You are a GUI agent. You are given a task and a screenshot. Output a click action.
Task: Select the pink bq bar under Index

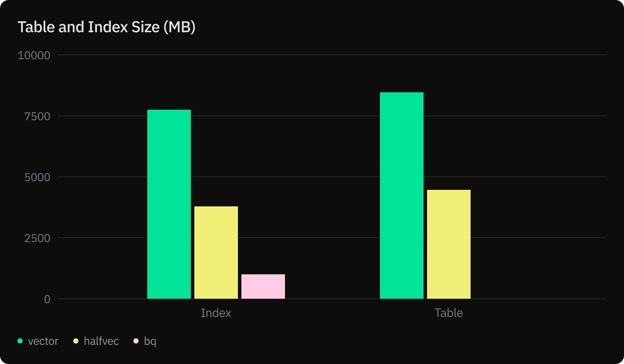263,286
